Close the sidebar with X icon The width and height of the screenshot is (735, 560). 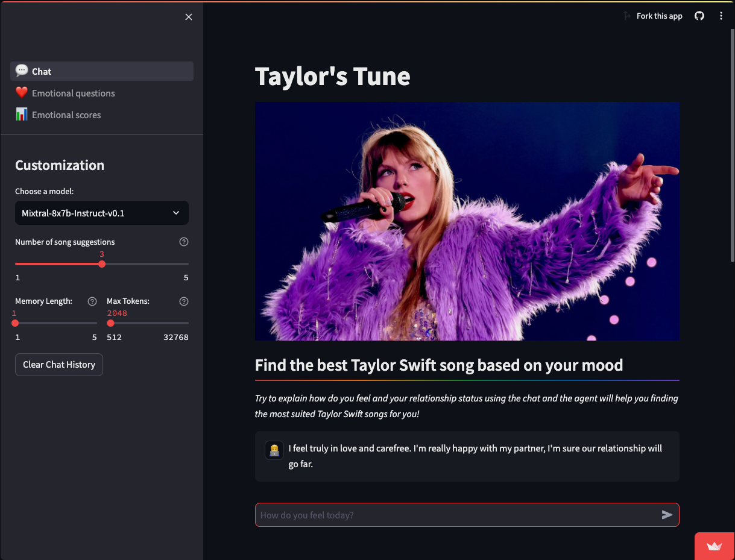pos(189,17)
